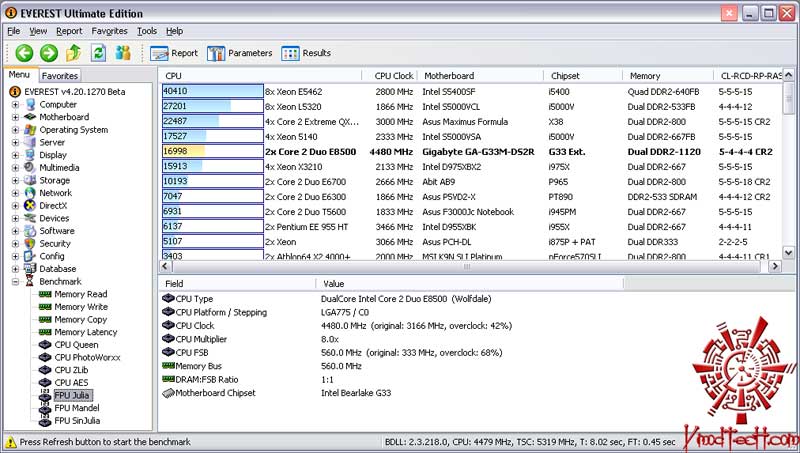The height and width of the screenshot is (453, 800).
Task: Expand the Computer tree node
Action: click(x=15, y=105)
